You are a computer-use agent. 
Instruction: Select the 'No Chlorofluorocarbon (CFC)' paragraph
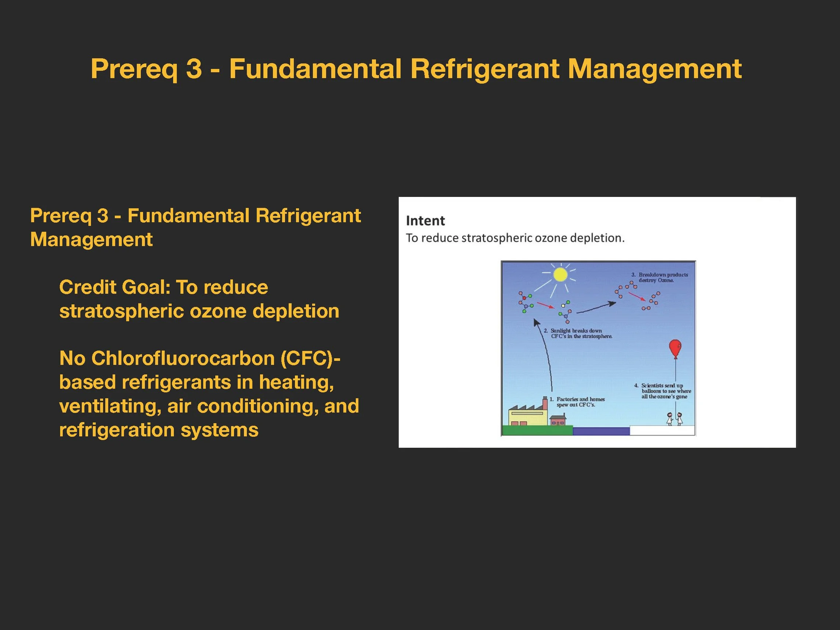(209, 394)
